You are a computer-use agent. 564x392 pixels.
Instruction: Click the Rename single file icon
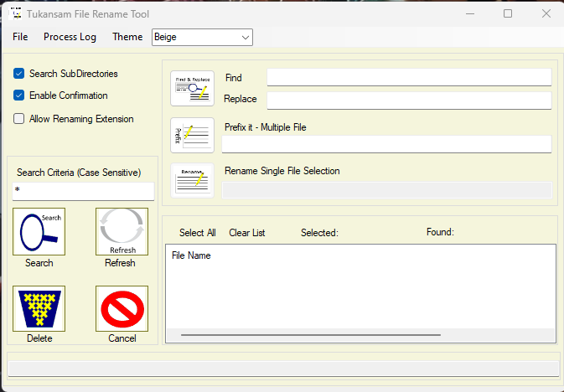point(192,180)
